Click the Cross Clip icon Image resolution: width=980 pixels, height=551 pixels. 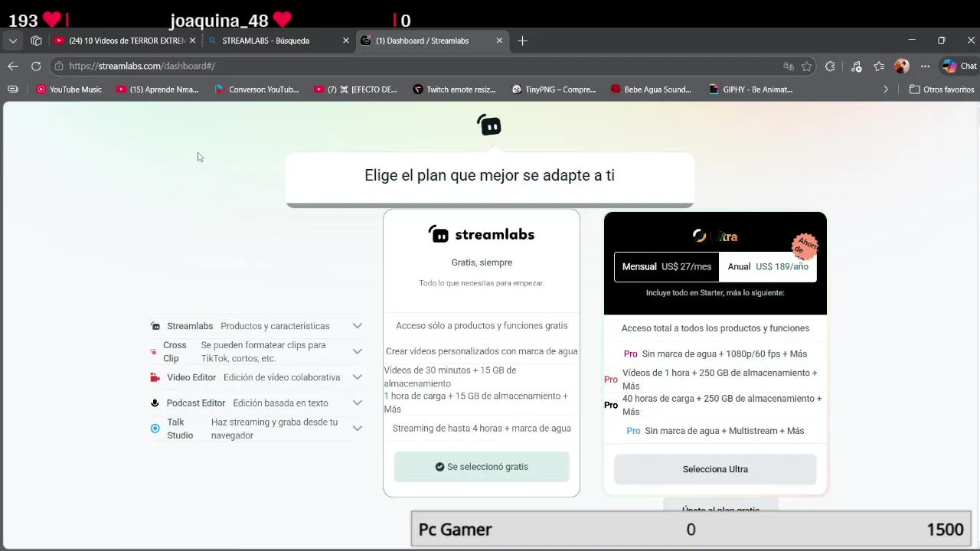[x=154, y=352]
